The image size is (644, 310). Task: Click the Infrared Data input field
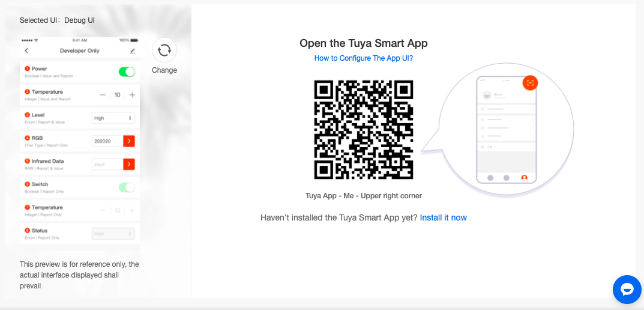point(107,164)
